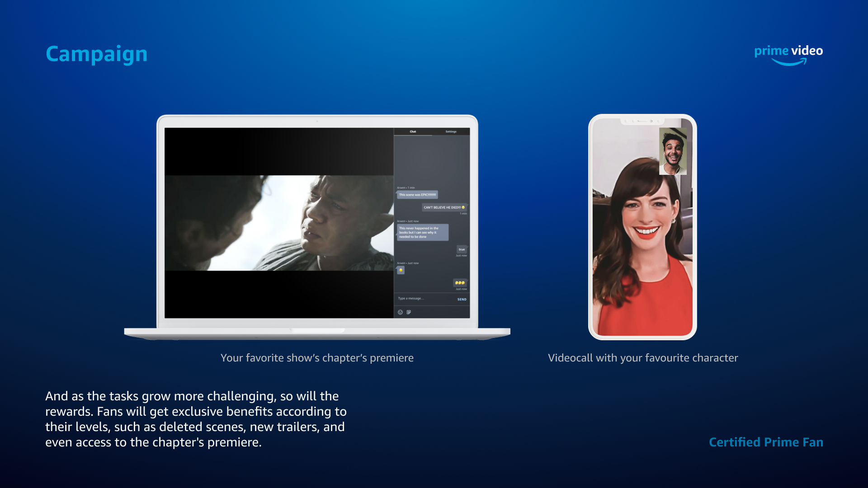Click the video player scene on laptop
This screenshot has height=488, width=868.
coord(279,223)
